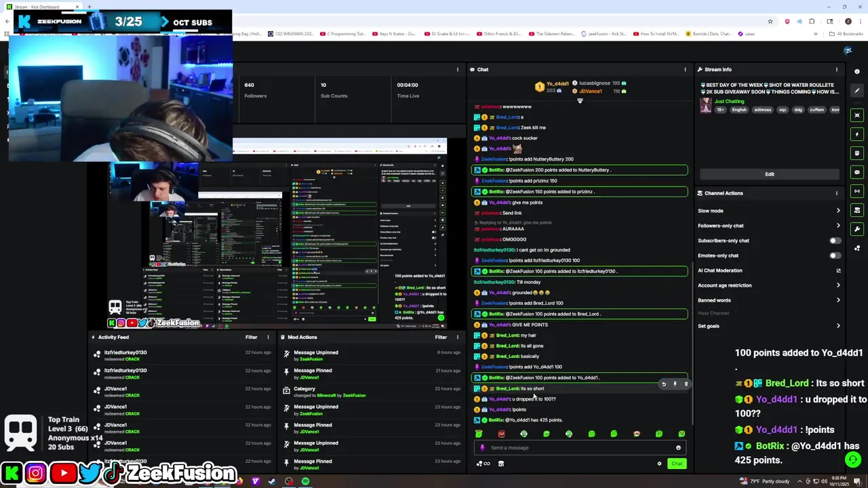Click the stream preview video
This screenshot has width=868, height=488.
(278, 232)
